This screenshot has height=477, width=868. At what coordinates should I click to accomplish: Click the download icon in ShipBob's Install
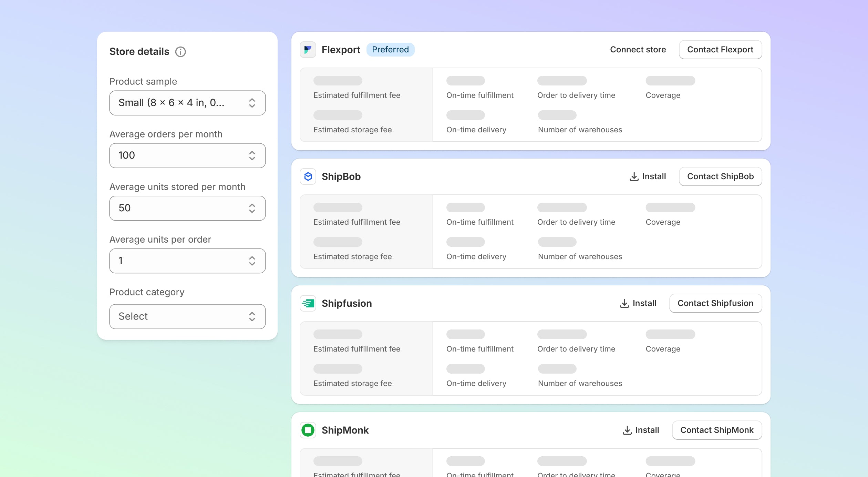[x=634, y=176]
